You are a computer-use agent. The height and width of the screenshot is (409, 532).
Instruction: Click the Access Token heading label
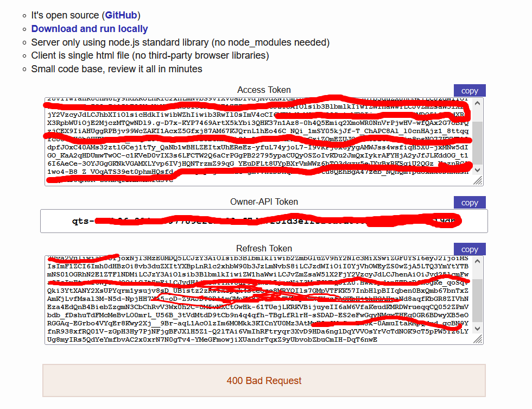[x=264, y=90]
